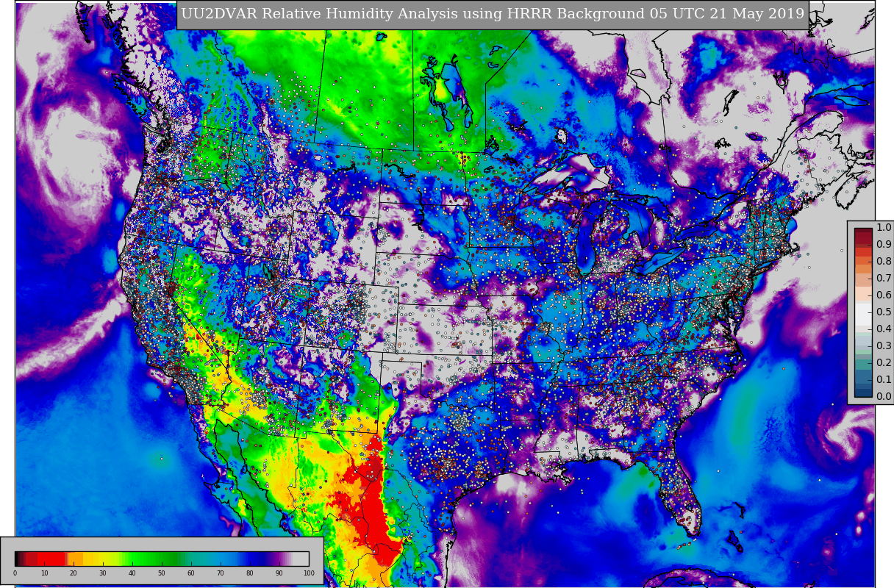
Task: Select the dark blue bottom swatch of vertical legend
Action: click(863, 392)
